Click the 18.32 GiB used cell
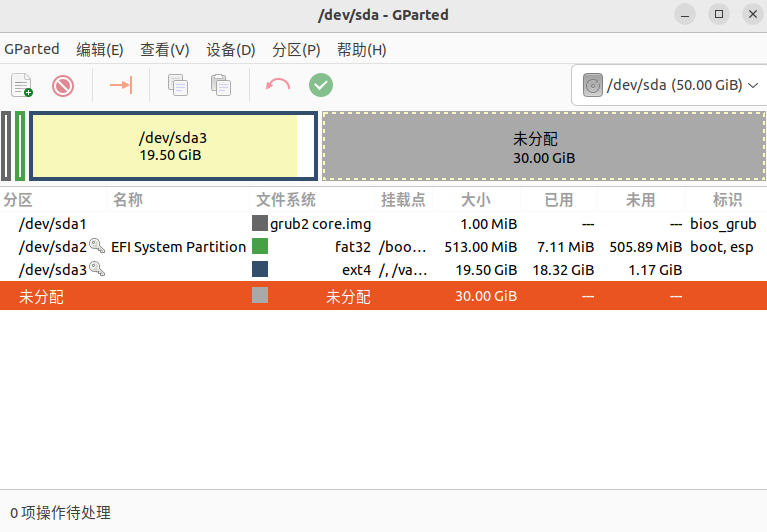This screenshot has width=767, height=532. click(563, 269)
